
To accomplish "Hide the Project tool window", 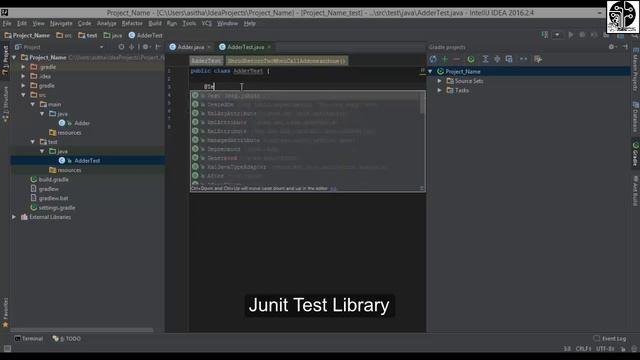I will point(158,47).
